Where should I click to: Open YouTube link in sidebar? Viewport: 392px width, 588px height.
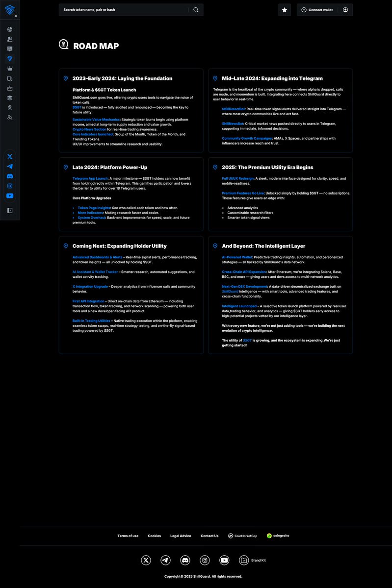(10, 196)
